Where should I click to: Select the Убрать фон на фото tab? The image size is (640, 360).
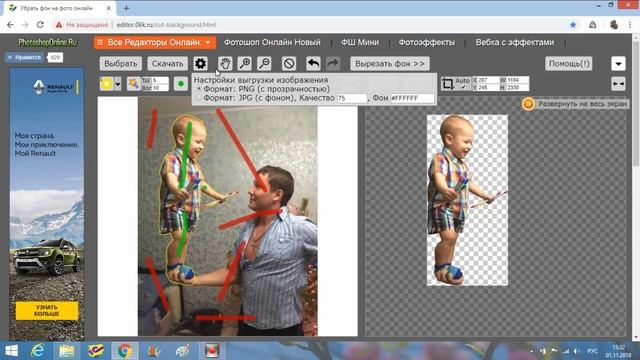tap(60, 8)
